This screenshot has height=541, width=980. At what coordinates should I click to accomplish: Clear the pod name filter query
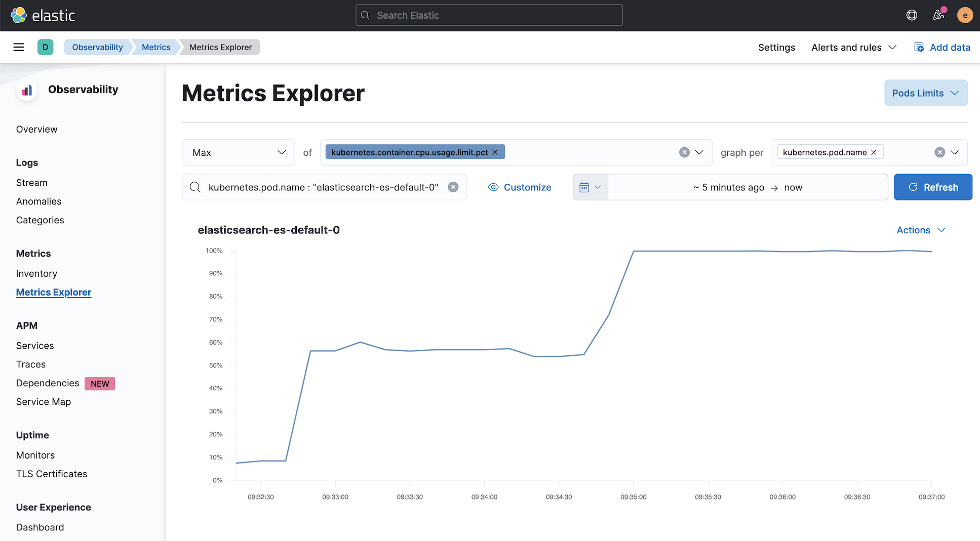click(x=453, y=187)
